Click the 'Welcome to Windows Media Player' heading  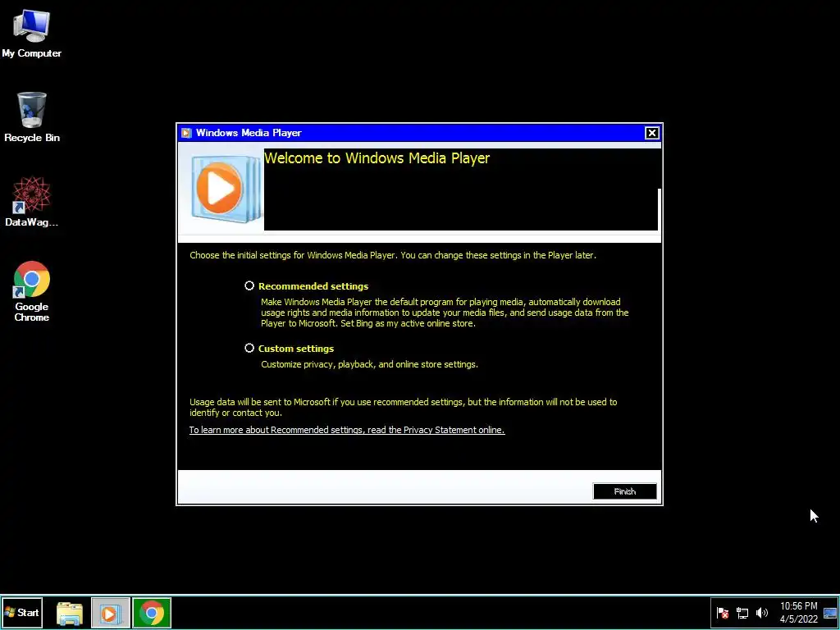pyautogui.click(x=377, y=158)
